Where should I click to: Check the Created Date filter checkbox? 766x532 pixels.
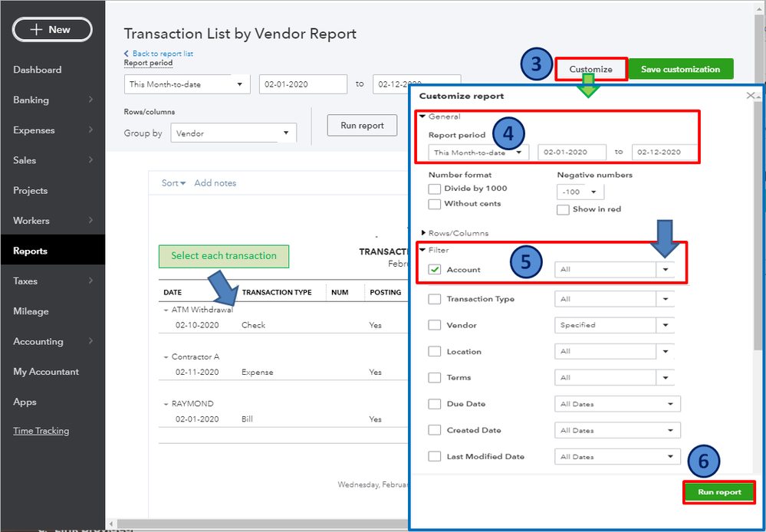pos(434,430)
